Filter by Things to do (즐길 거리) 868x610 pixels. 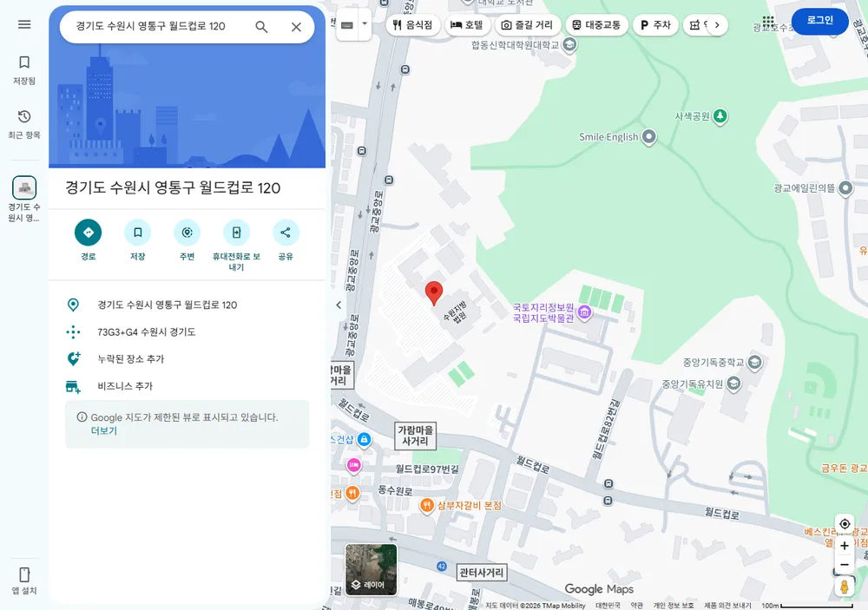[527, 25]
